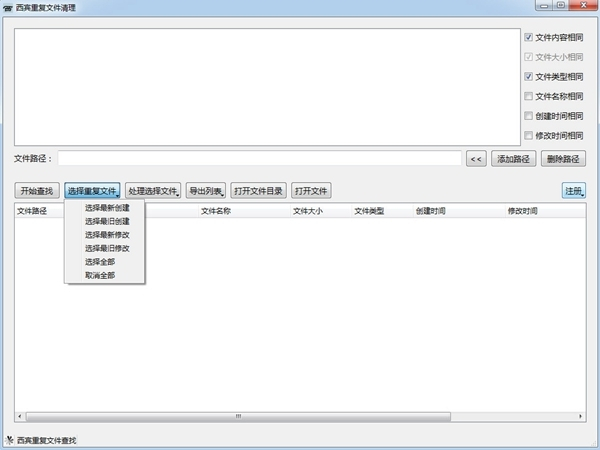Click the horizontal scrollbar under the results list
Viewport: 600px width, 450px height.
tap(238, 416)
